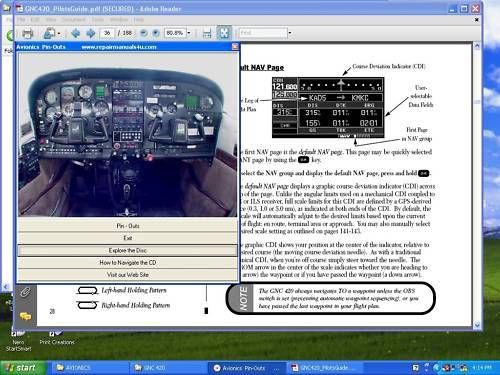
Task: Click Visit our Web Site button
Action: [128, 275]
